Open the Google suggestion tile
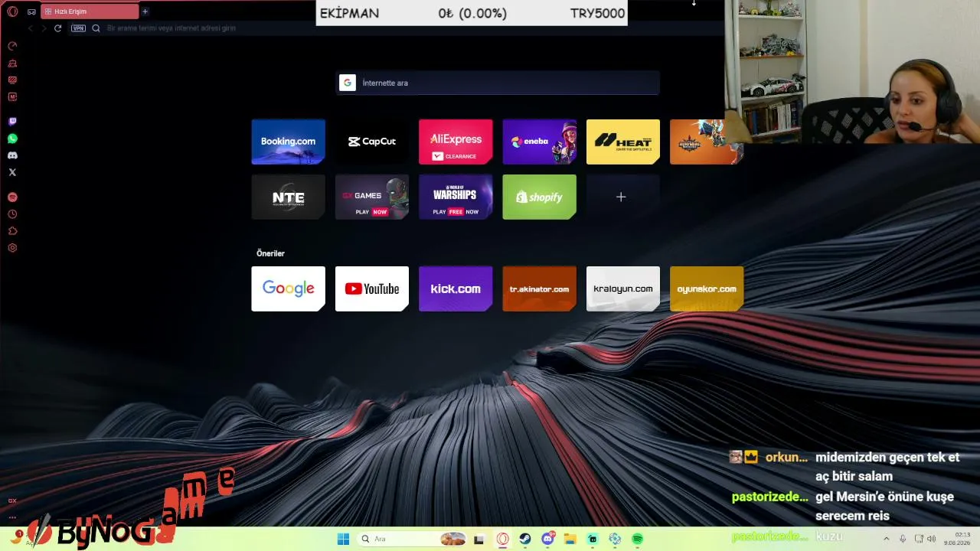The width and height of the screenshot is (980, 551). (288, 289)
